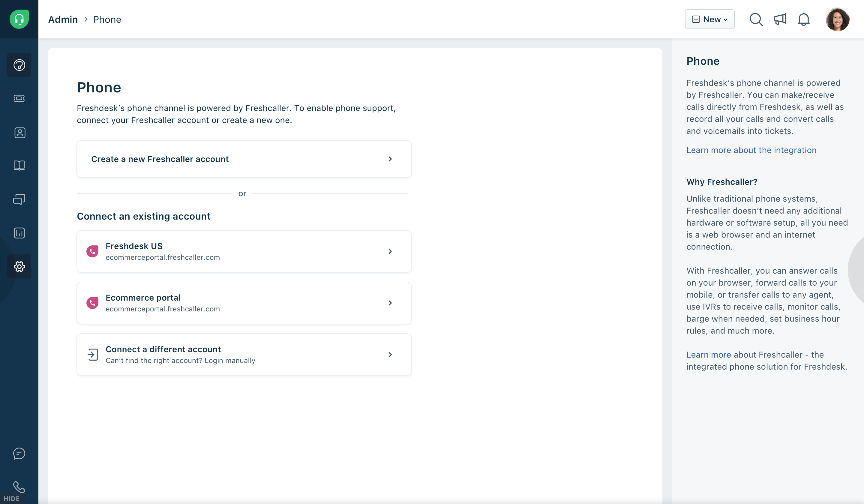The image size is (864, 504).
Task: Click Admin in the breadcrumb
Action: [x=63, y=19]
